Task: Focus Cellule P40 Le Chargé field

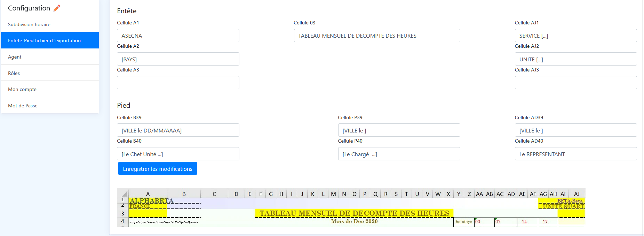Action: coord(399,154)
